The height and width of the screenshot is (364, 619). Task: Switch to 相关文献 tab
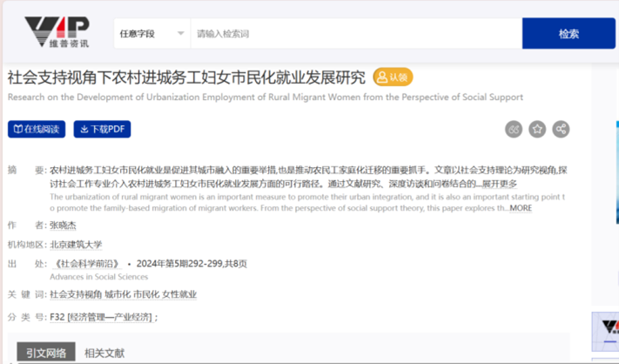104,353
